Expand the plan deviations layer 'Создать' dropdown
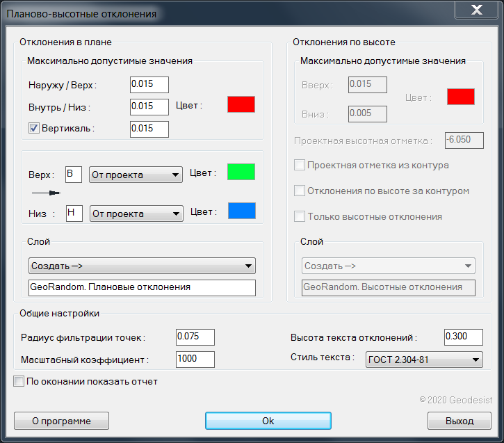Screen dimensions: 504x443 [142, 266]
